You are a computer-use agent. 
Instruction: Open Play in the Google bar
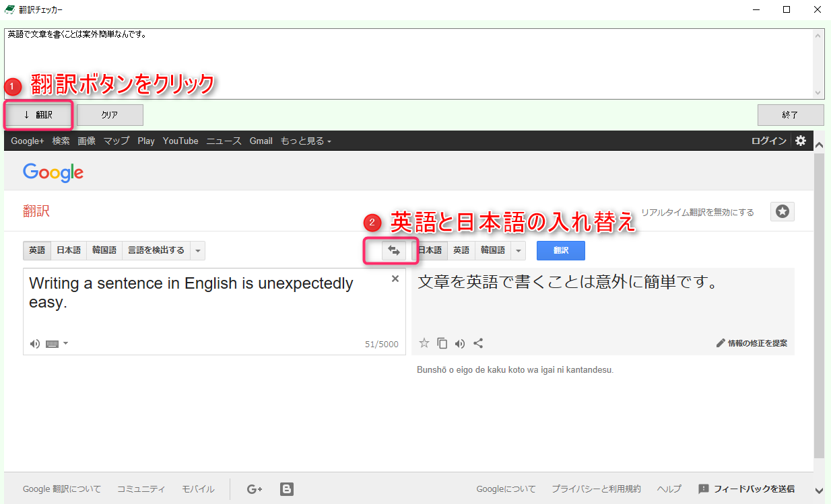coord(146,141)
